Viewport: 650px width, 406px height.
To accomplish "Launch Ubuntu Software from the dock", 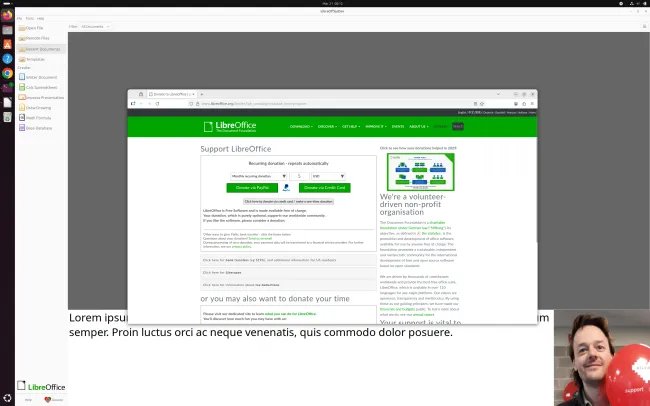I will tap(7, 44).
